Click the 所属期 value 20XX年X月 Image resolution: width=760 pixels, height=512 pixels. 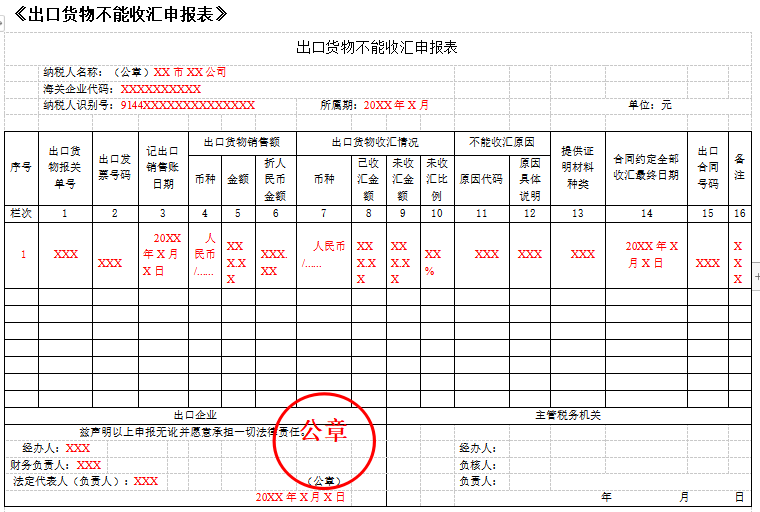396,105
